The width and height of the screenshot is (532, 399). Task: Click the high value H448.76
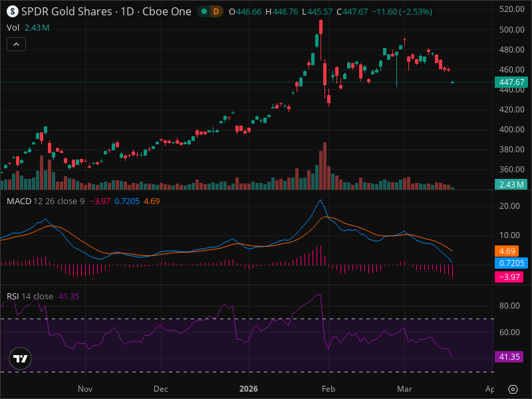(x=281, y=11)
